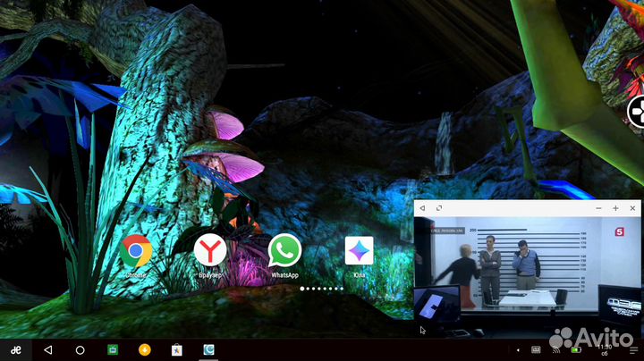Open the yellow download app in taskbar
Image resolution: width=644 pixels, height=361 pixels.
[x=145, y=349]
